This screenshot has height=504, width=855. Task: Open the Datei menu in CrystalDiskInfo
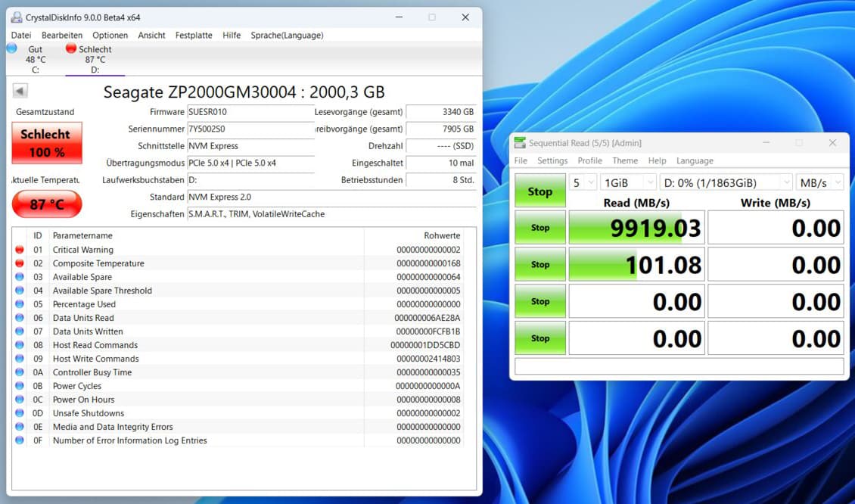21,36
